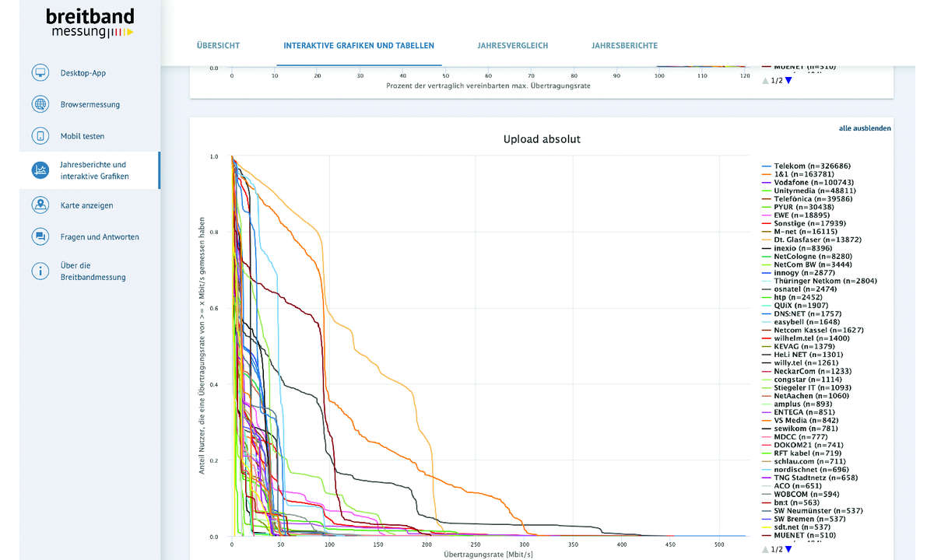Toggle Unitymedia (n=48811) legend series
Viewport: 934px width, 560px height.
coord(809,191)
